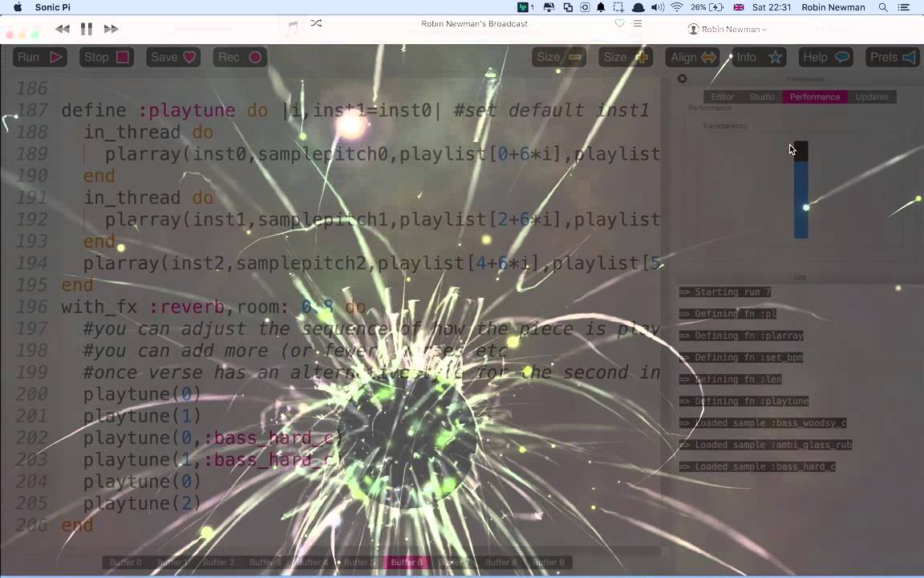924x578 pixels.
Task: Click the battery status indicator
Action: pos(707,7)
